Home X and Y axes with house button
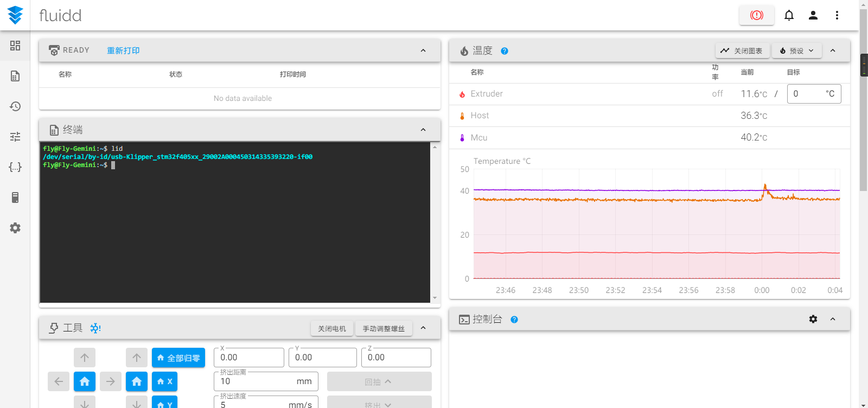The width and height of the screenshot is (868, 408). [85, 381]
